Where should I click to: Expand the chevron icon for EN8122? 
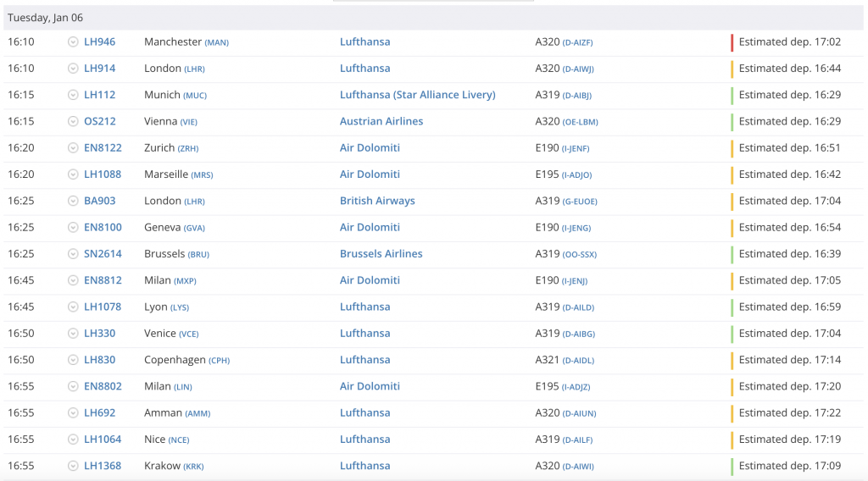click(73, 148)
